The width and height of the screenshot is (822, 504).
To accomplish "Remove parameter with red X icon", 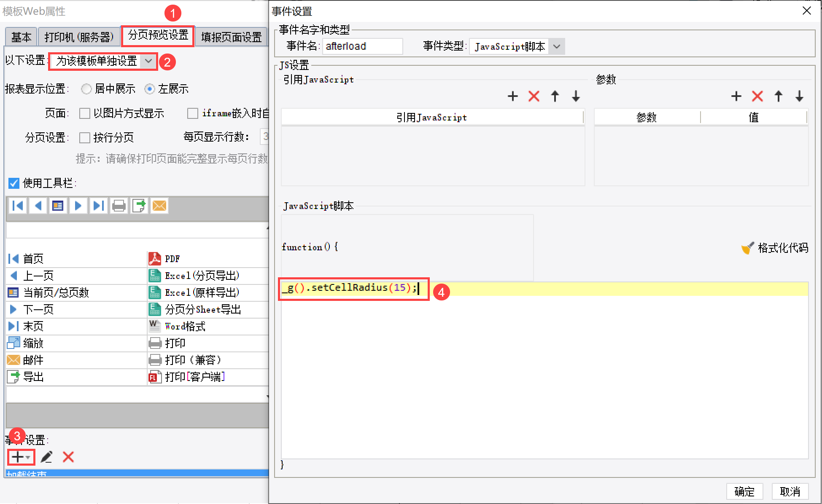I will click(x=757, y=97).
